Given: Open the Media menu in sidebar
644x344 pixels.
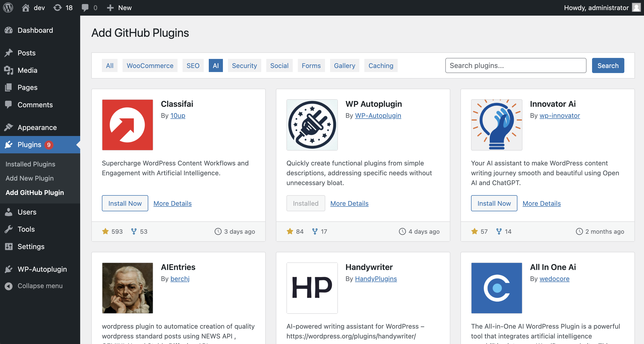Looking at the screenshot, I should (27, 70).
